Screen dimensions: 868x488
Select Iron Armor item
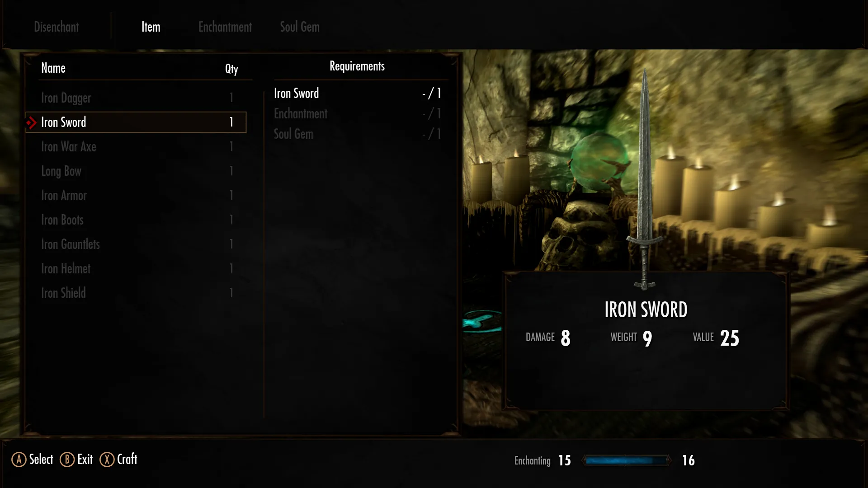[x=64, y=195]
